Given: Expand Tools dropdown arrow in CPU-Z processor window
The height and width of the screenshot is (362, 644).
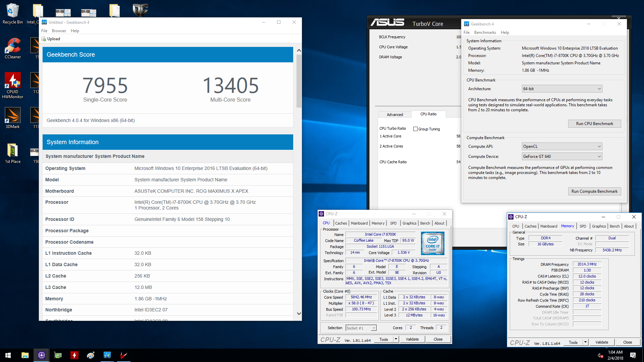Looking at the screenshot, I should pyautogui.click(x=396, y=339).
